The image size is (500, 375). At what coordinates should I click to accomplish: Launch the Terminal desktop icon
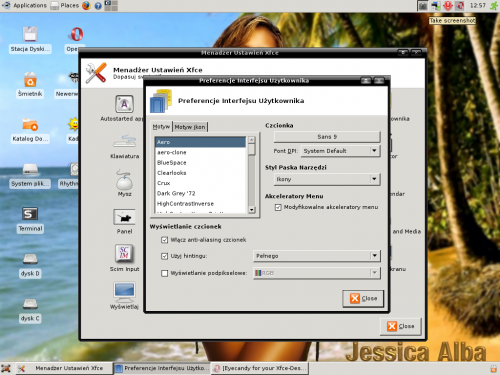pos(30,214)
